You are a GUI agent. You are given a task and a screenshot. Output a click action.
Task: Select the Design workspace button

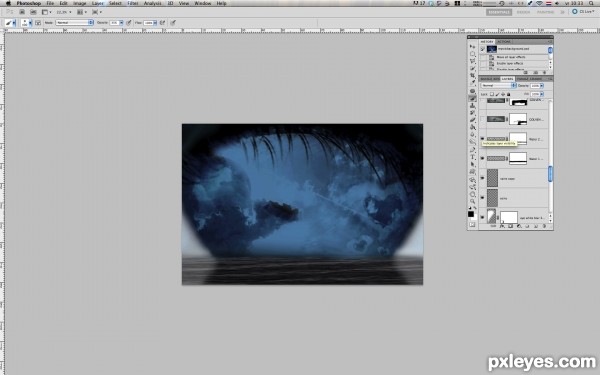pos(523,12)
